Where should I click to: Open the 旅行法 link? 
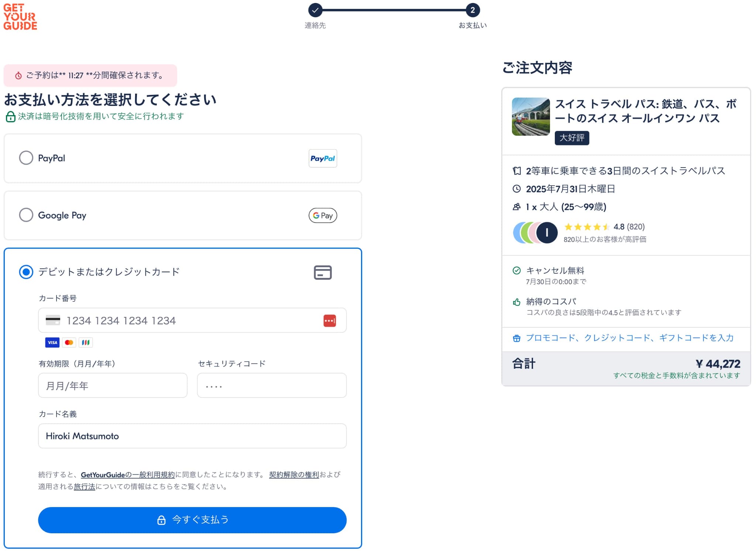[85, 486]
